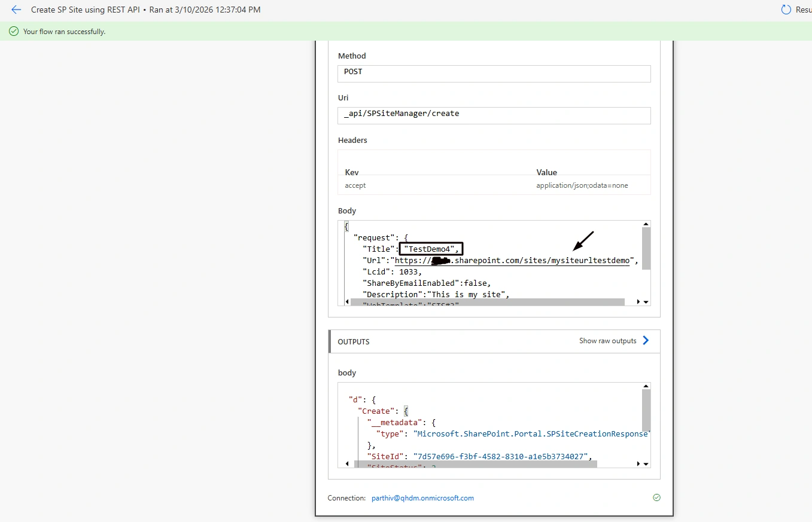Click the inputs Body scroll-left arrow

tap(346, 302)
